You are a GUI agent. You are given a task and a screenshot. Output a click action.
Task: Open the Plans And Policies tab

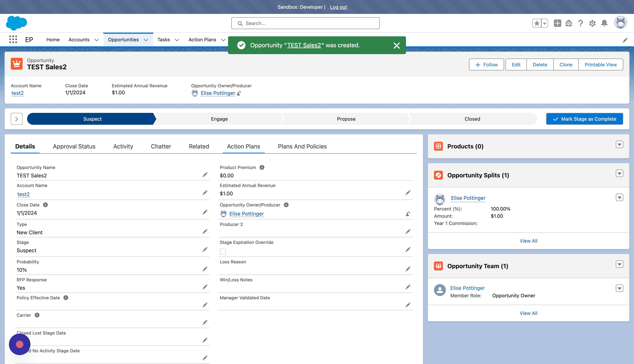point(302,146)
